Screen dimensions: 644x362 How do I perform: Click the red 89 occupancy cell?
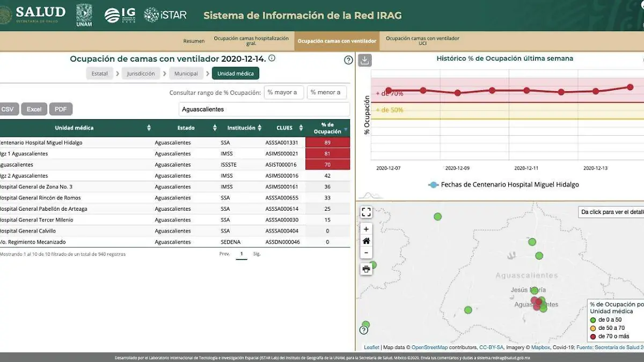click(327, 143)
